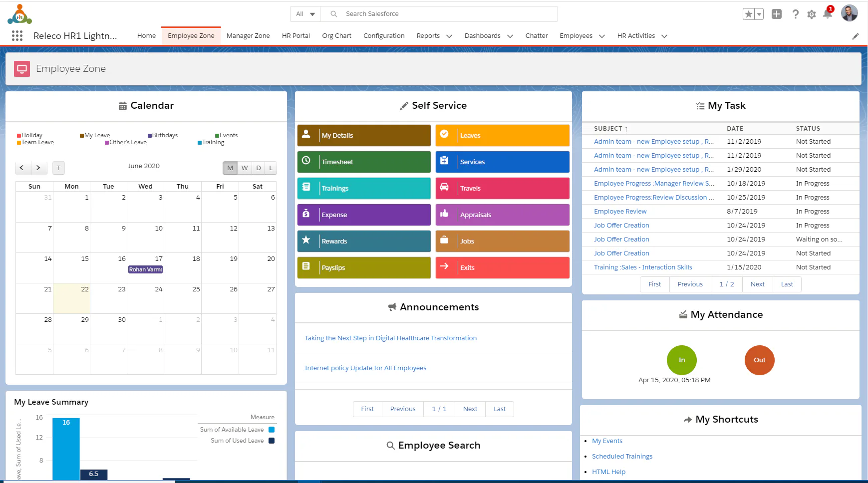This screenshot has width=868, height=483.
Task: Open the Leaves self service tile
Action: (x=502, y=135)
